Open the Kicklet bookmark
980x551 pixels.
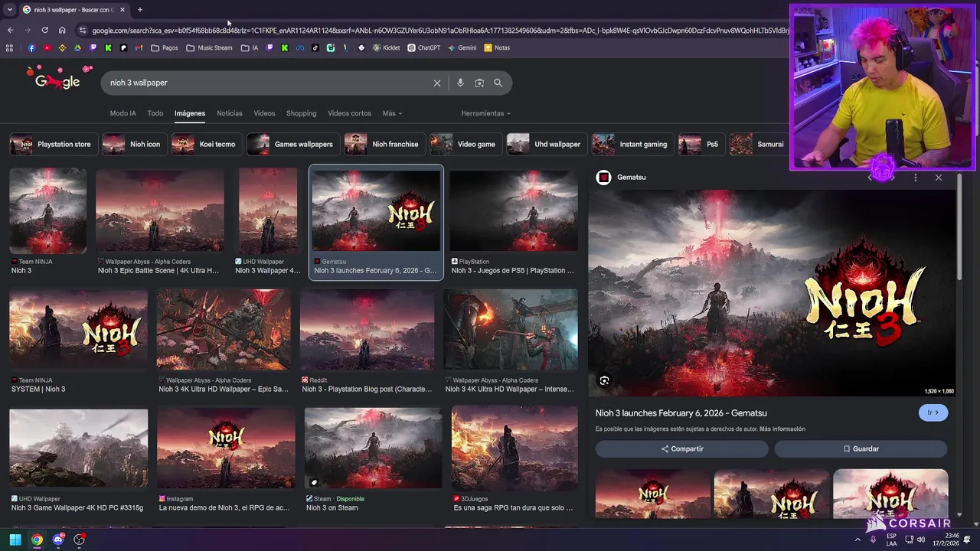coord(387,47)
